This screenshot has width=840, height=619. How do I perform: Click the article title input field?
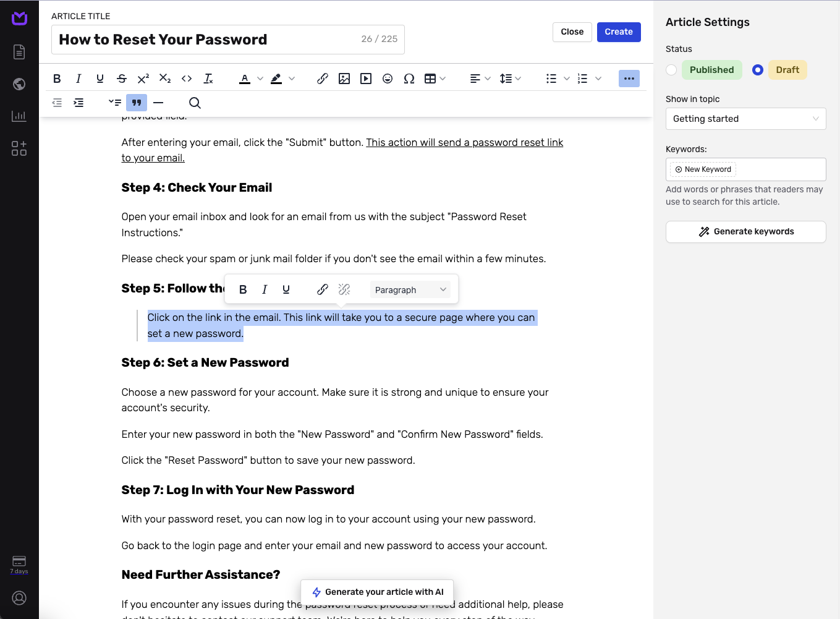(x=228, y=40)
